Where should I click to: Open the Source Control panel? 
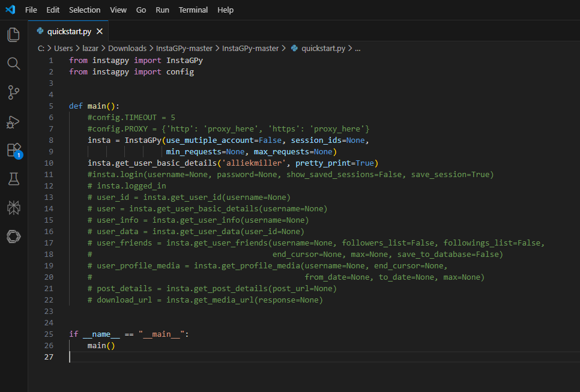(x=13, y=92)
